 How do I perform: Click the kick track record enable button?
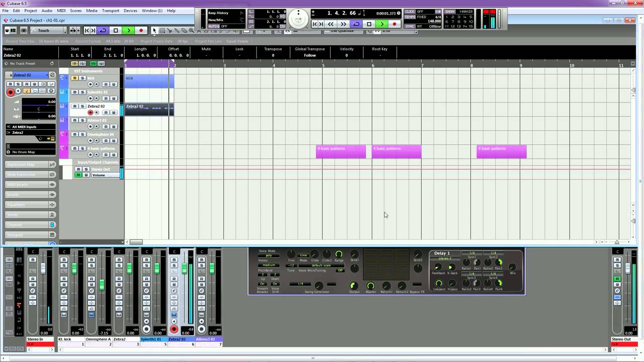pos(91,84)
